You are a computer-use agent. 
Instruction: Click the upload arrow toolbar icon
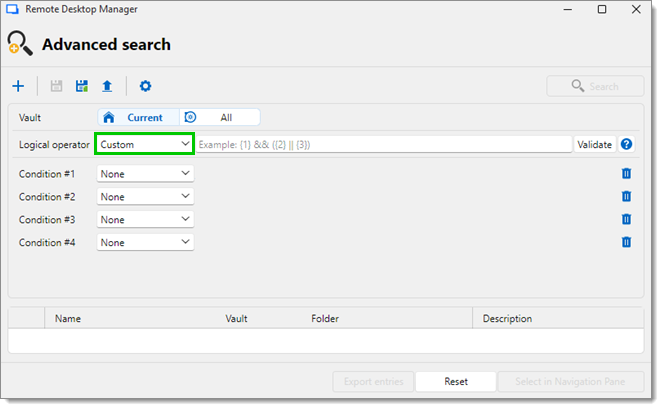(x=107, y=87)
